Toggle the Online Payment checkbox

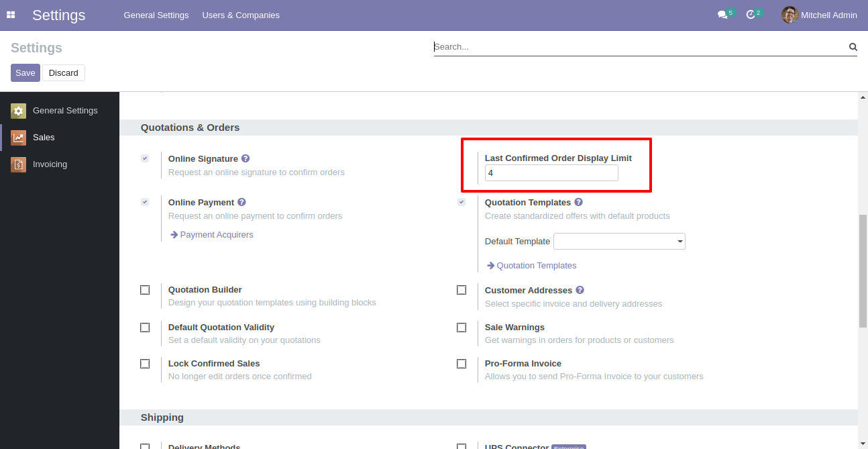point(145,202)
